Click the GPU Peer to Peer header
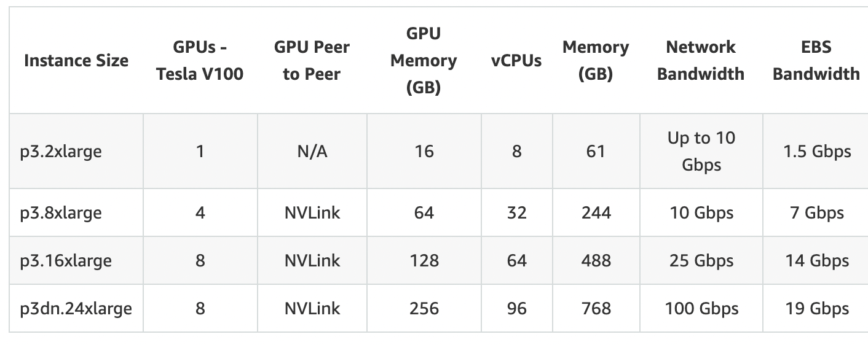The image size is (868, 345). click(312, 61)
